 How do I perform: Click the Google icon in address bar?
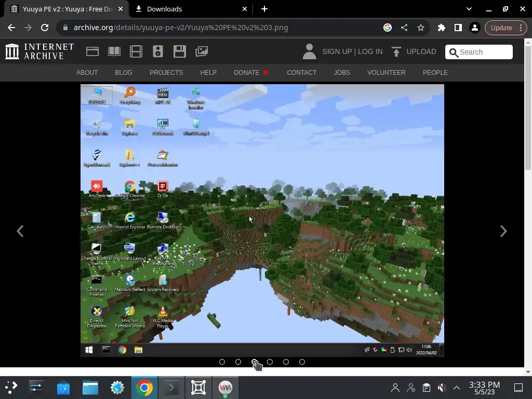387,28
